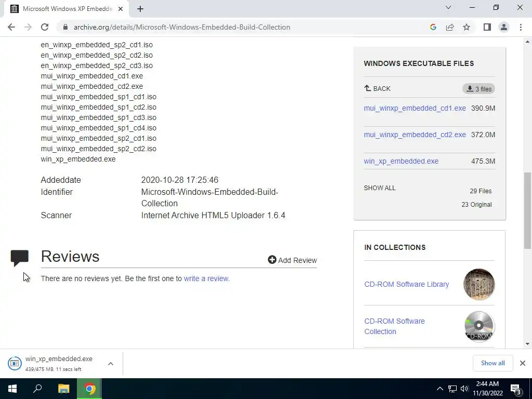532x399 pixels.
Task: Go BACK in the Windows Executable Files panel
Action: point(377,88)
